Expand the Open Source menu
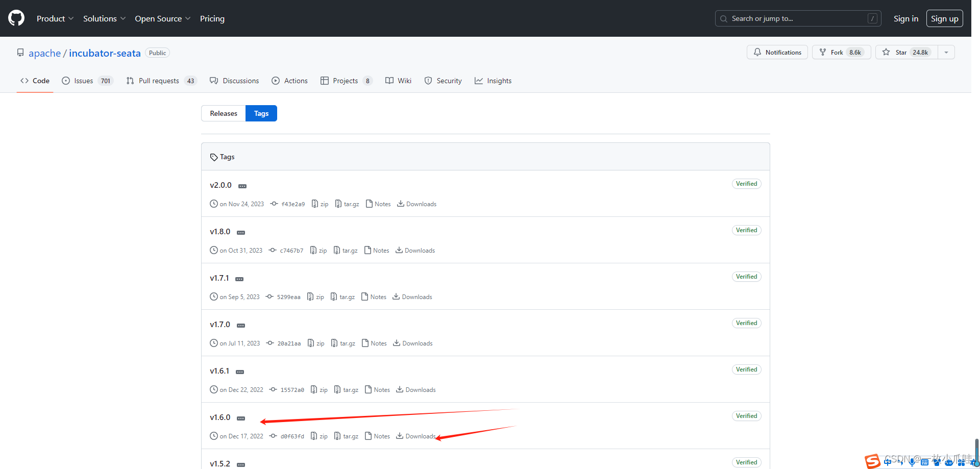The height and width of the screenshot is (469, 980). [x=163, y=18]
